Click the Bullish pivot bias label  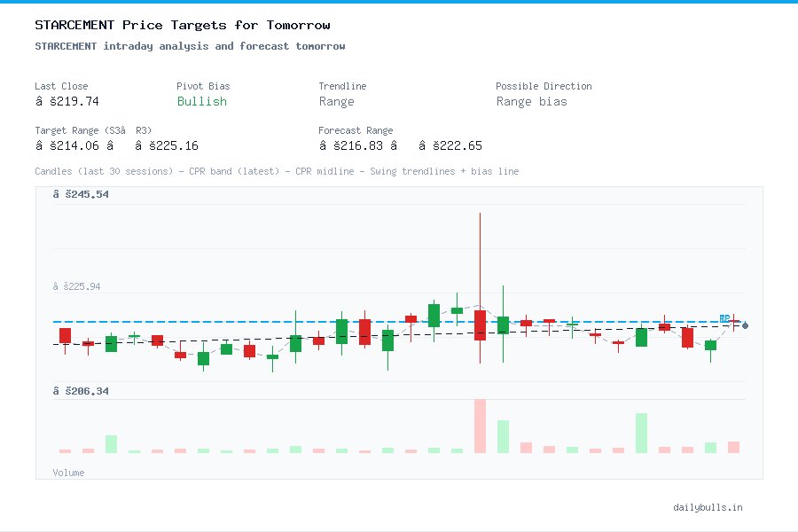pyautogui.click(x=201, y=102)
